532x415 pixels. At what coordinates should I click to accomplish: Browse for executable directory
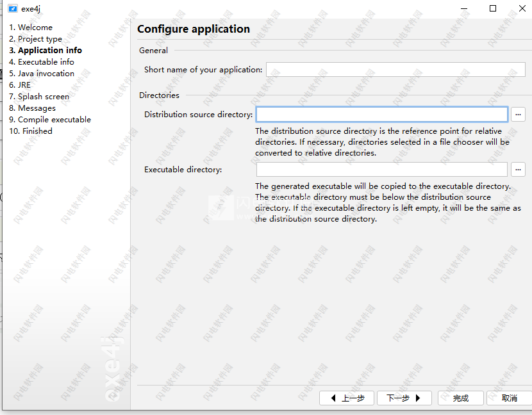point(518,170)
